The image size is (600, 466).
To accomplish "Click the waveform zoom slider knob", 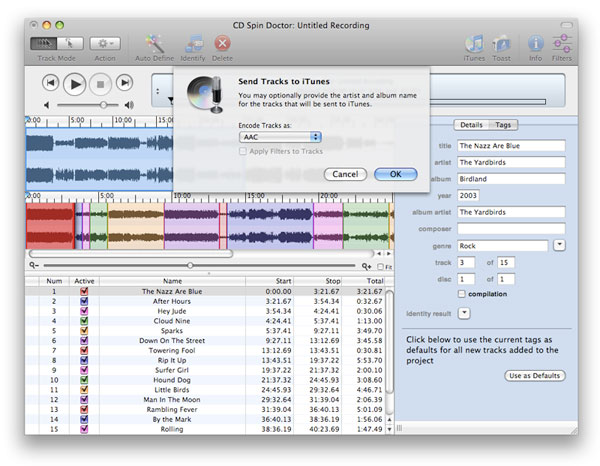I will (190, 265).
